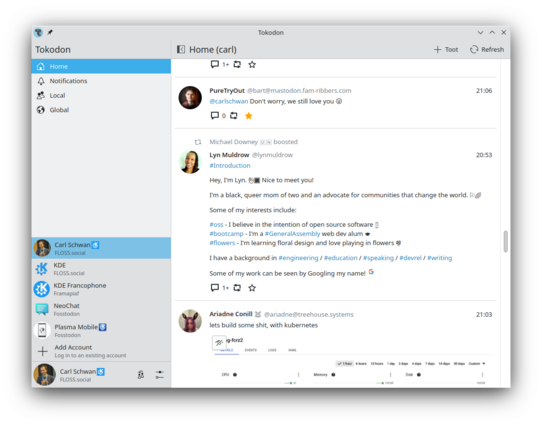Click the Lyn Muldrow author name

click(229, 155)
